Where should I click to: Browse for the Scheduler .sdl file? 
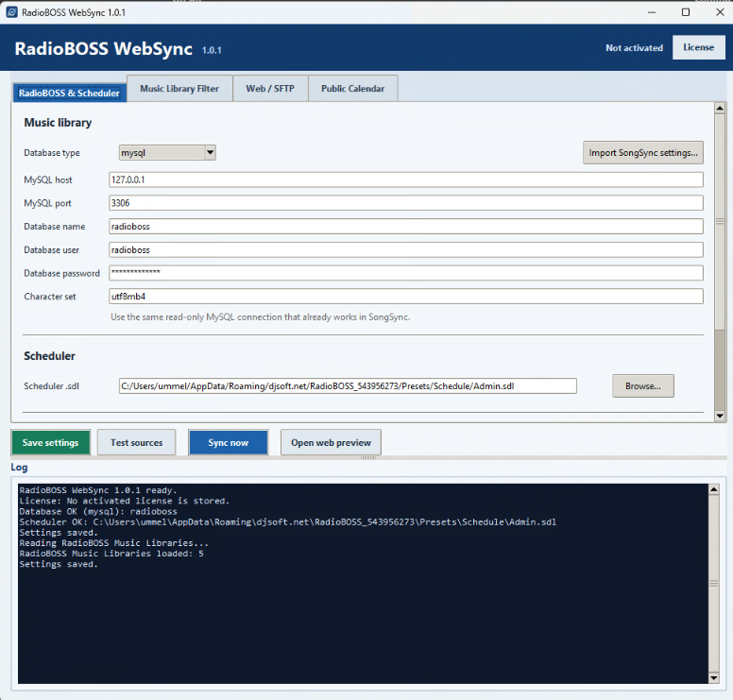642,385
